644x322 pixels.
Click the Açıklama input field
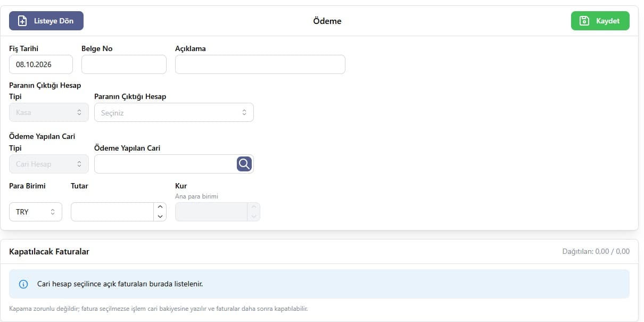click(260, 64)
